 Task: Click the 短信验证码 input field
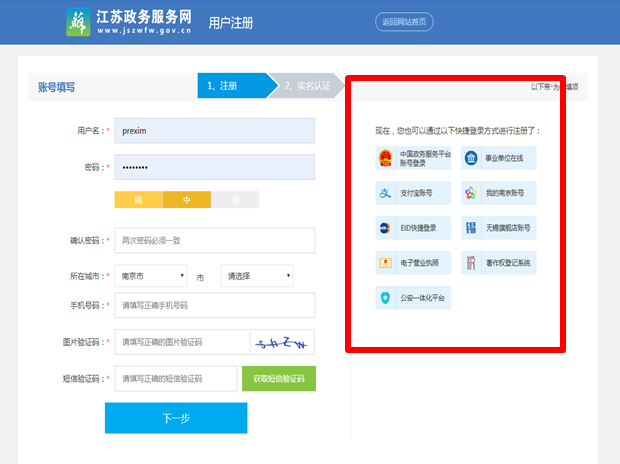[176, 379]
